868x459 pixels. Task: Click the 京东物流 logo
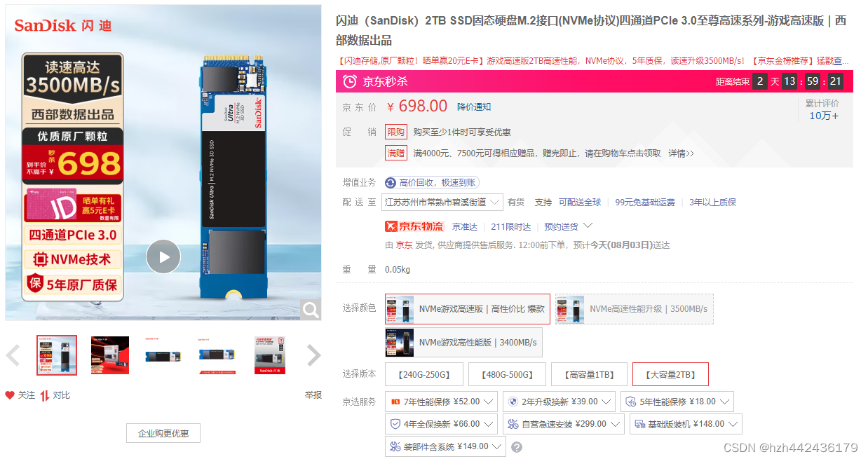pos(414,226)
